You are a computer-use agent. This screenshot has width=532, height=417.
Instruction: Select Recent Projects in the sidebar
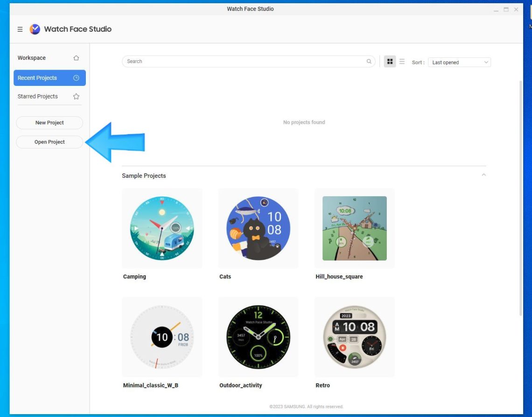coord(49,78)
